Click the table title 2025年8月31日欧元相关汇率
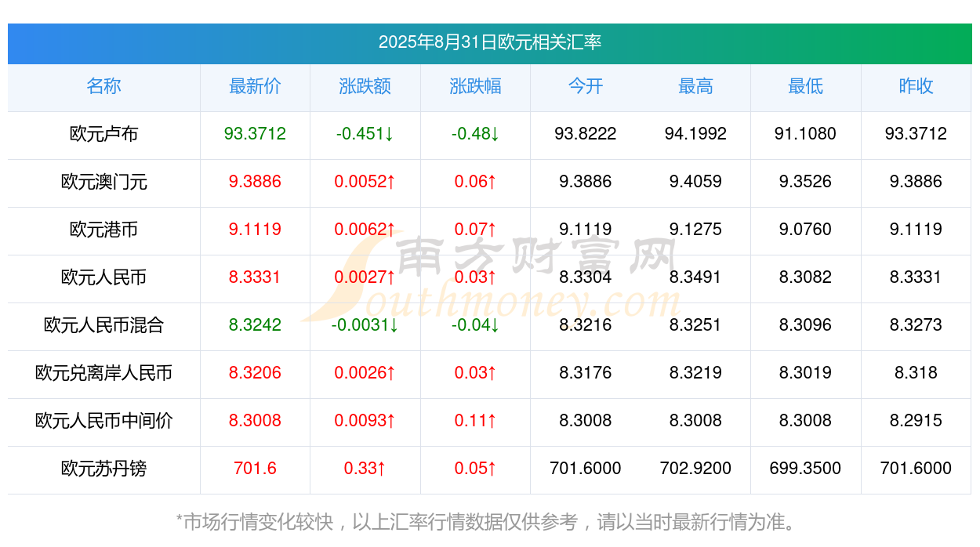 tap(490, 42)
